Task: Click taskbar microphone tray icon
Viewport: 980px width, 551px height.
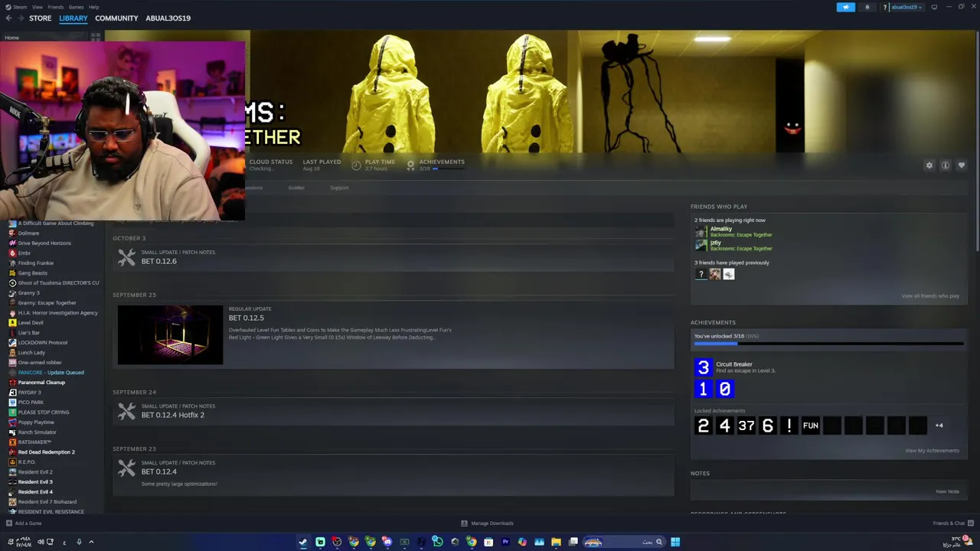Action: [x=79, y=542]
